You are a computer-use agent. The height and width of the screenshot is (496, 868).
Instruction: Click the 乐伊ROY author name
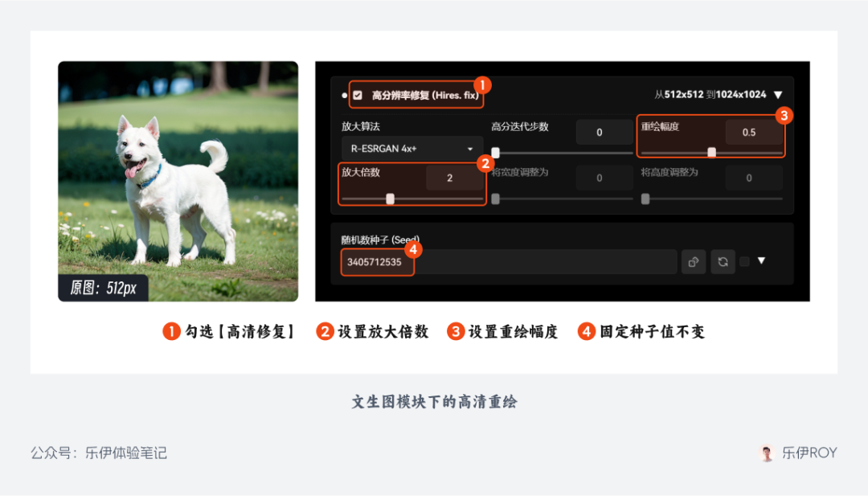point(809,453)
